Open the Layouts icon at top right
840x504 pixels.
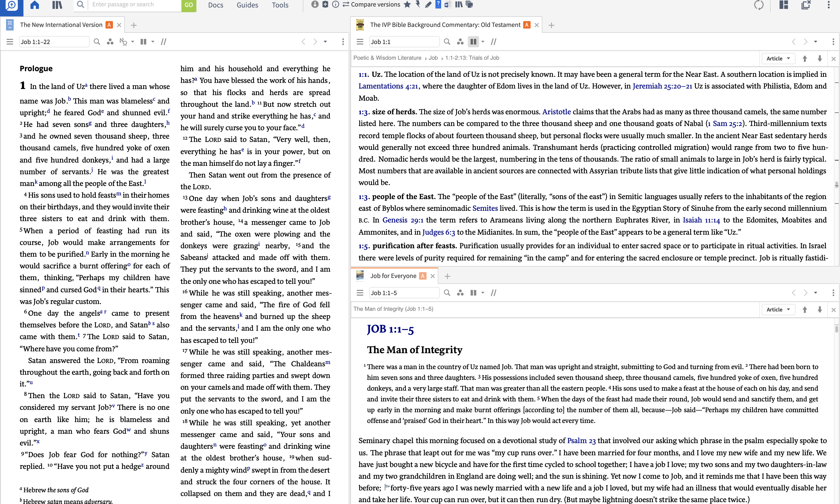pos(784,5)
